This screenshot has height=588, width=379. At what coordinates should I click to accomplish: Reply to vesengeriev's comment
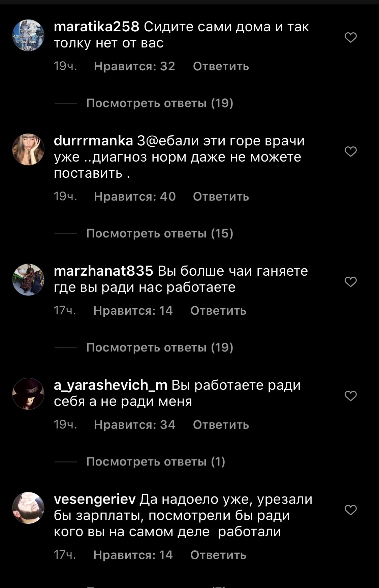coord(218,555)
